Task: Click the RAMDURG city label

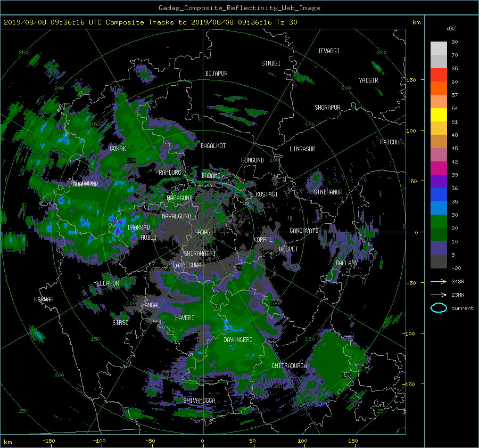Action: [170, 173]
